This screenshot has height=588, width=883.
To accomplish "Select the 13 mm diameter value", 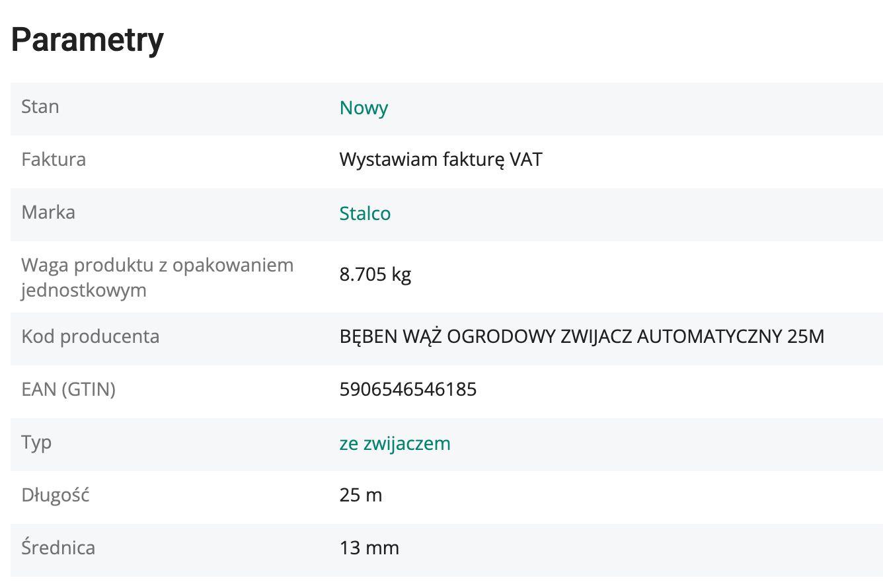I will point(369,548).
